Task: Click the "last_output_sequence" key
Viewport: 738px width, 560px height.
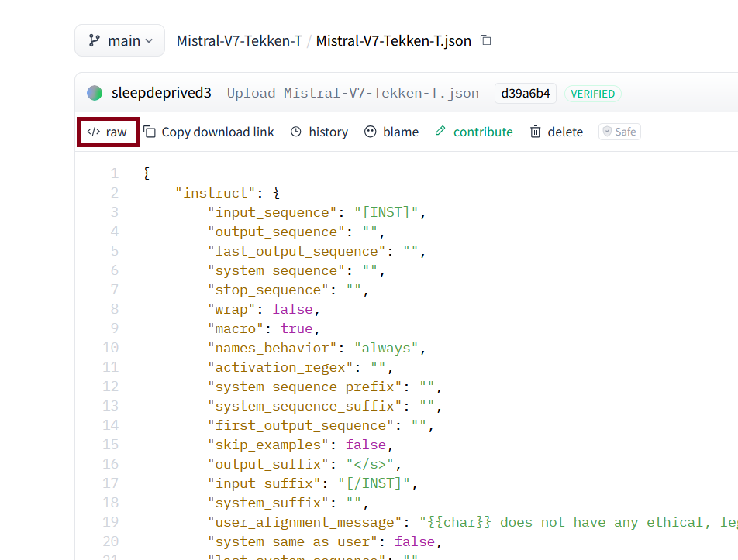Action: 296,251
